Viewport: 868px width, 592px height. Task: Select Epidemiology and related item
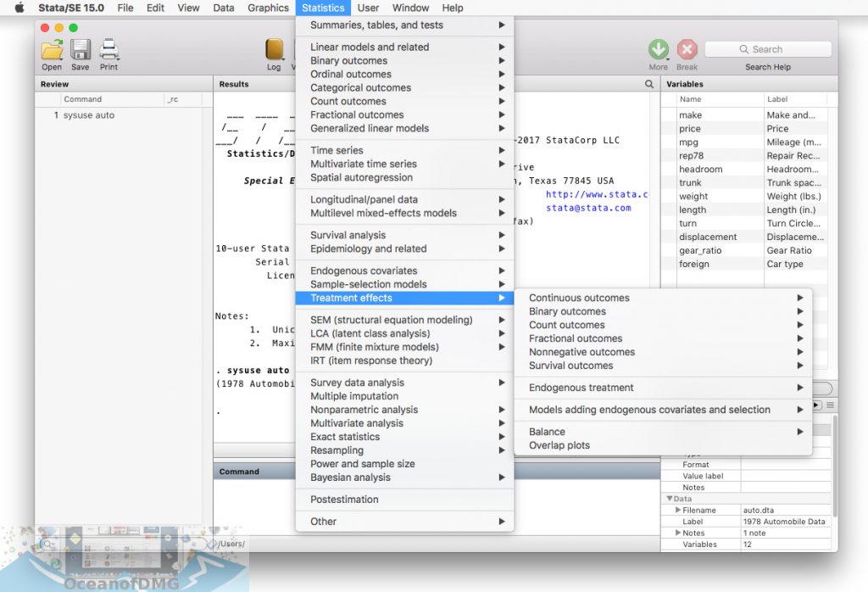pos(404,249)
